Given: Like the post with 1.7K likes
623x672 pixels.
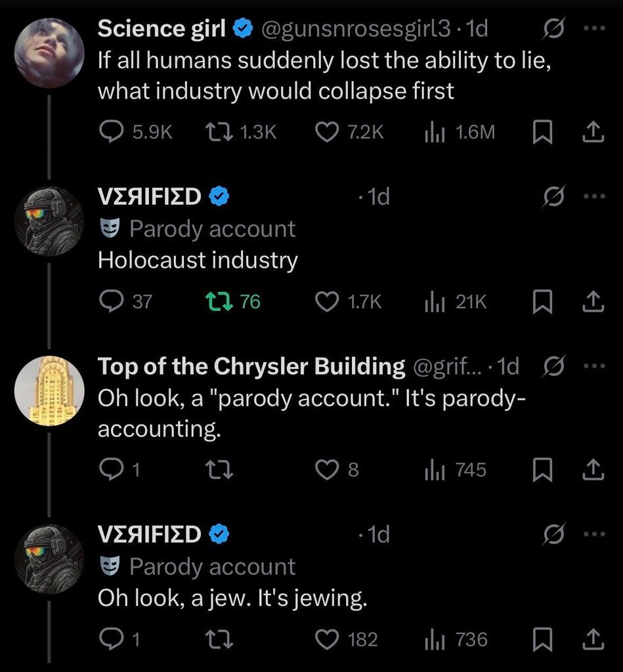Looking at the screenshot, I should [326, 301].
